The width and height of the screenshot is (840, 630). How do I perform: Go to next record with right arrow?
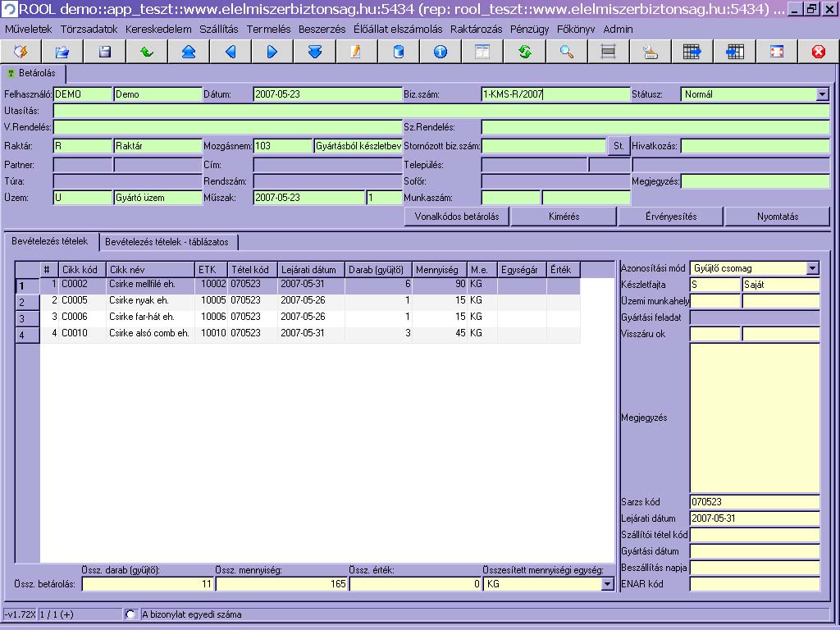[x=272, y=52]
